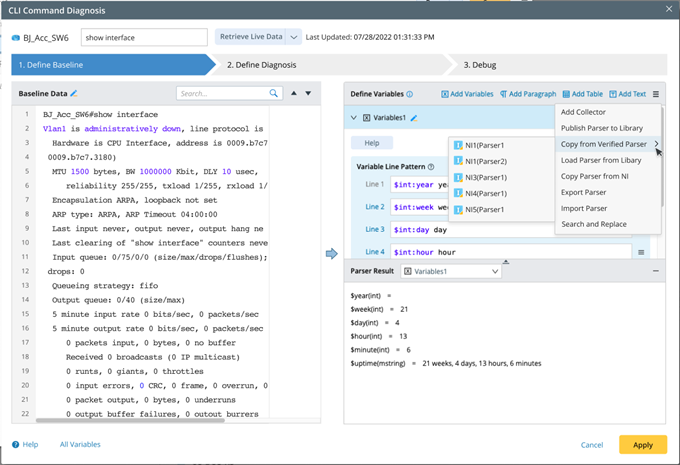Viewport: 680px width, 465px height.
Task: Minimize the Parser Result panel
Action: tap(656, 271)
